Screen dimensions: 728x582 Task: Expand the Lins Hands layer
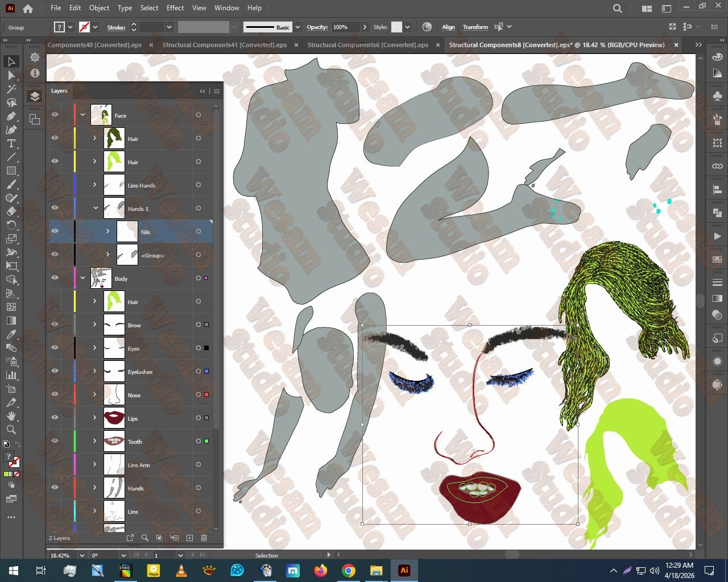coord(95,185)
